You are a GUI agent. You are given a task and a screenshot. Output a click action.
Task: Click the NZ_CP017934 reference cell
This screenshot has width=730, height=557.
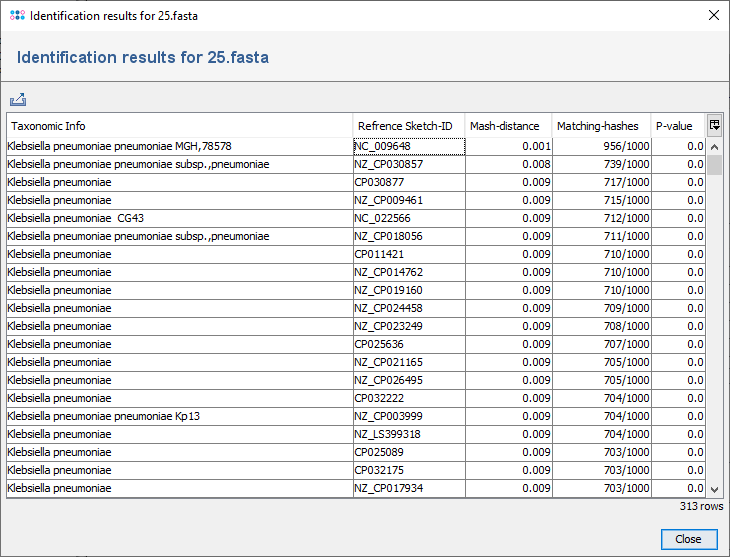(x=408, y=488)
